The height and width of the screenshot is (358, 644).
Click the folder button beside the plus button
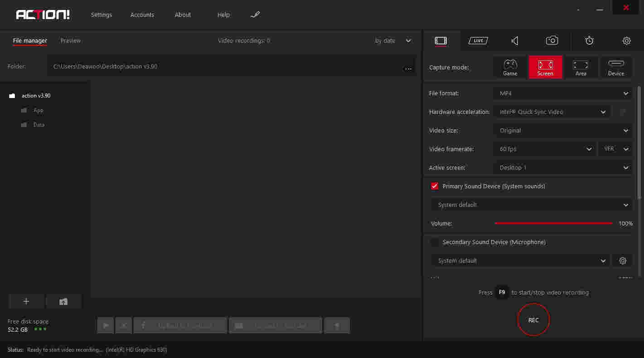tap(63, 301)
